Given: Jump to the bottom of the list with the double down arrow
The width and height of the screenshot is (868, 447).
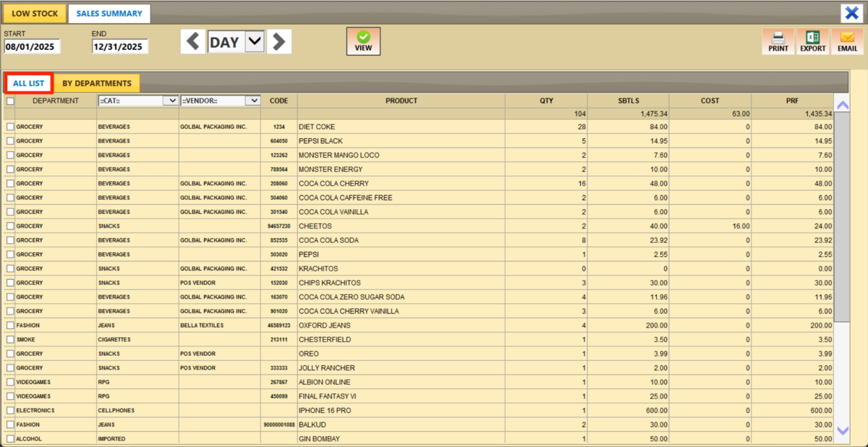Looking at the screenshot, I should coord(842,430).
